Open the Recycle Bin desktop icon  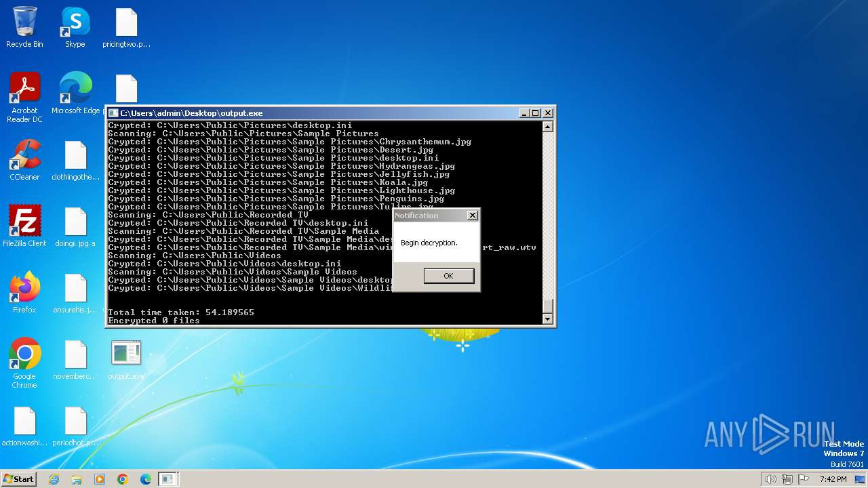pyautogui.click(x=24, y=28)
